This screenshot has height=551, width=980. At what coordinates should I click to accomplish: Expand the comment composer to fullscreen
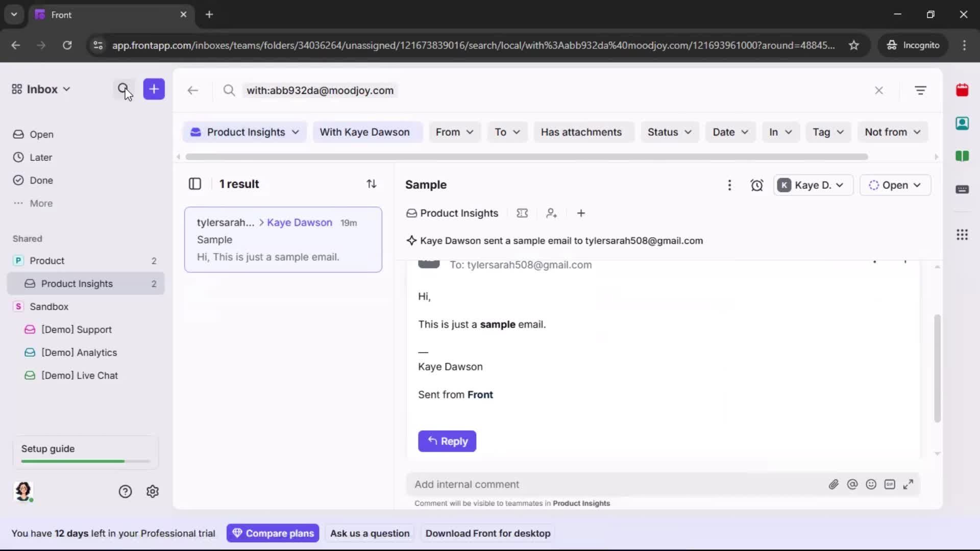click(909, 484)
